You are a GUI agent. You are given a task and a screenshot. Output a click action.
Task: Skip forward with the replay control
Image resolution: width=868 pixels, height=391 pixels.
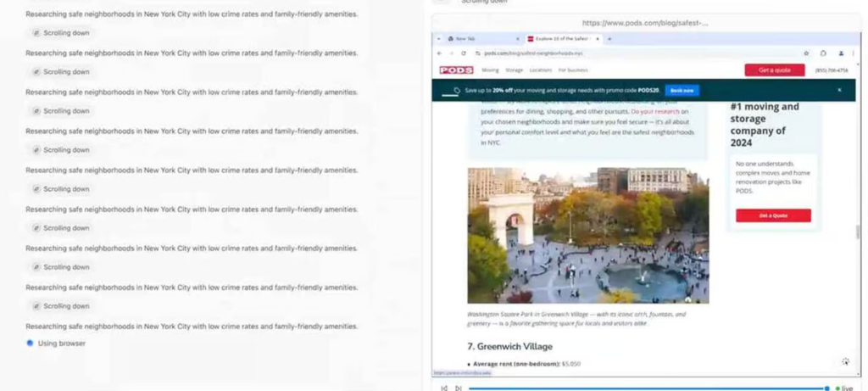pos(459,388)
